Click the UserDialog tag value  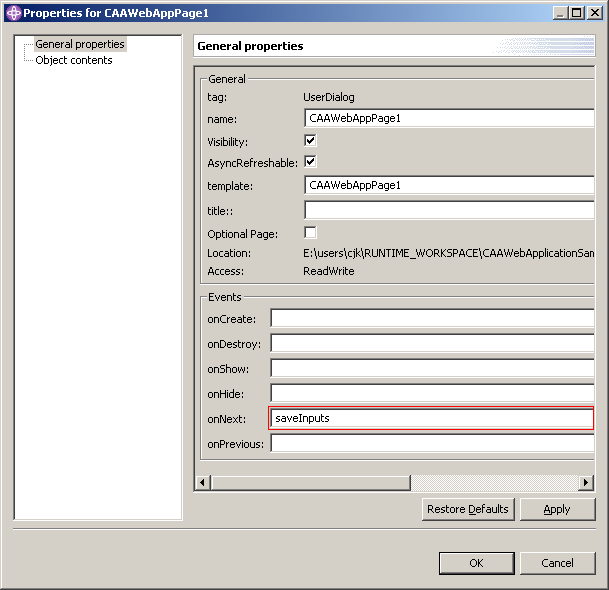pos(329,97)
